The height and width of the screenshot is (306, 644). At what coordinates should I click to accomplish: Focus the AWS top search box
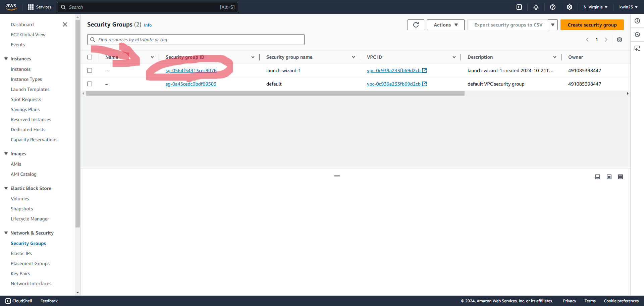coord(148,7)
